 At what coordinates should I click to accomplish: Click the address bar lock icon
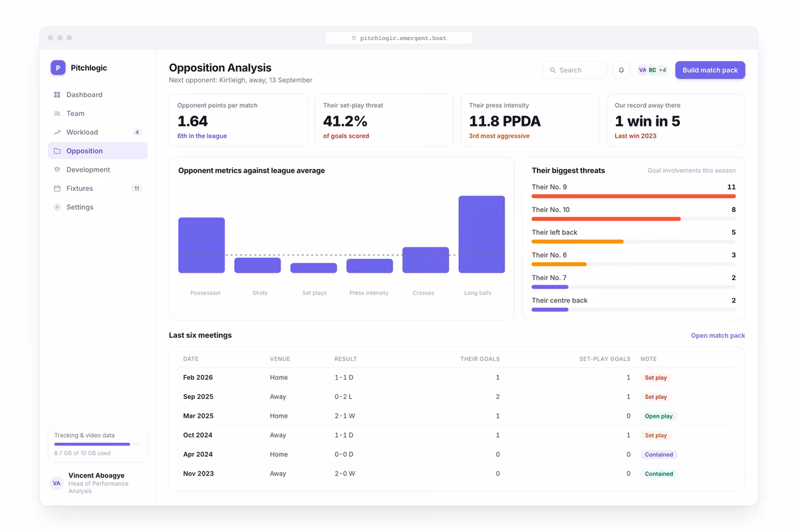(354, 39)
